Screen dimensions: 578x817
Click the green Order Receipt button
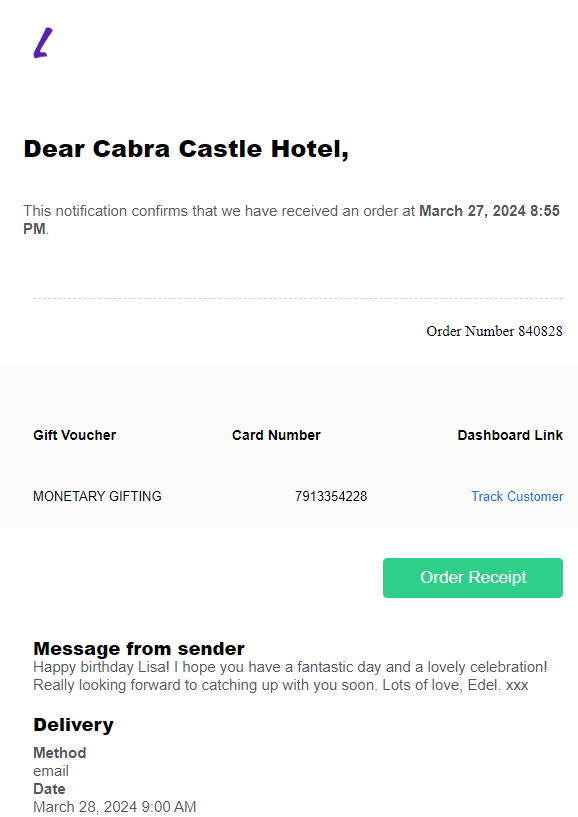pos(473,578)
